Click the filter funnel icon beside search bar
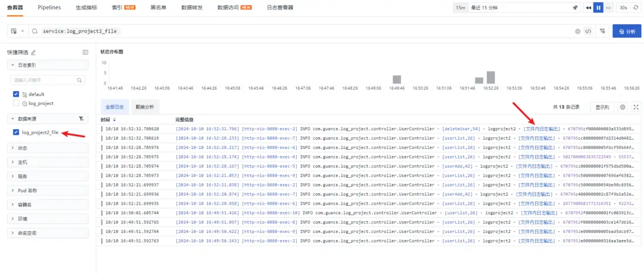The height and width of the screenshot is (274, 644). pos(602,31)
